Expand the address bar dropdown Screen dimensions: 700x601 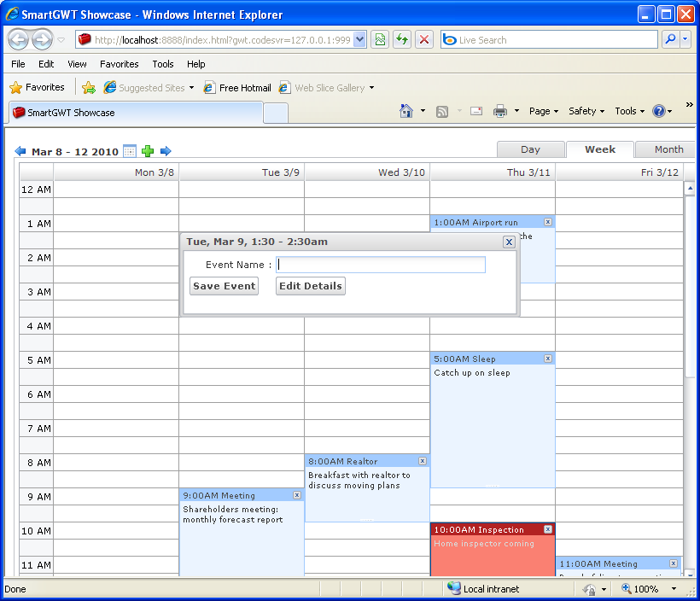pyautogui.click(x=360, y=40)
